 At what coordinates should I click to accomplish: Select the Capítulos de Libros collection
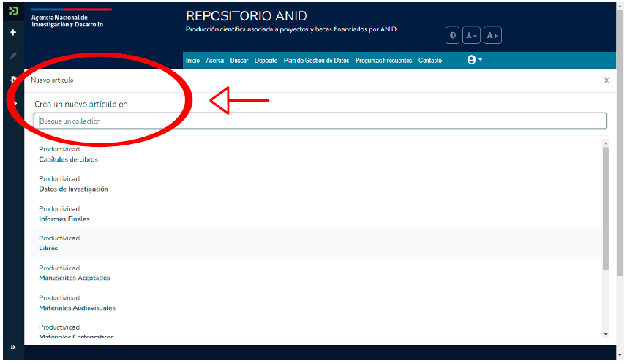pos(316,154)
